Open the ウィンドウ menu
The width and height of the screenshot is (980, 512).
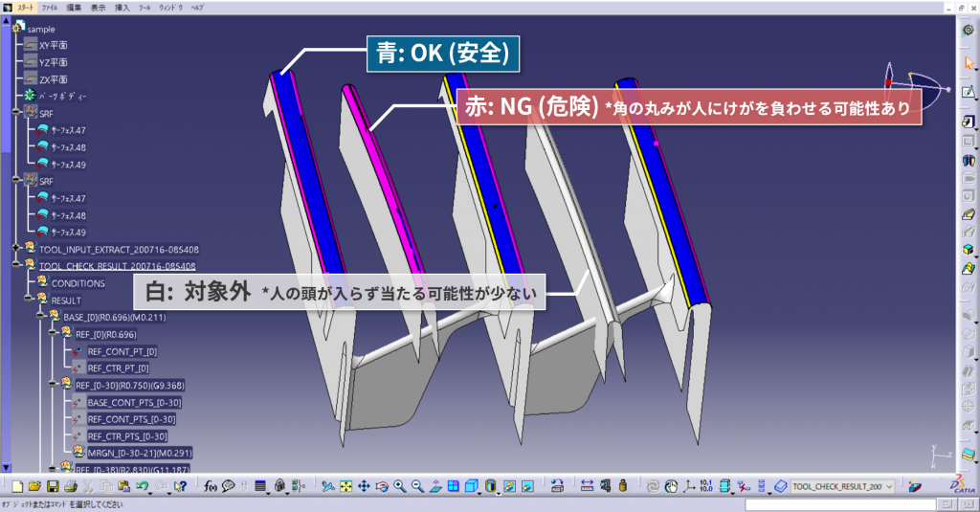[170, 8]
